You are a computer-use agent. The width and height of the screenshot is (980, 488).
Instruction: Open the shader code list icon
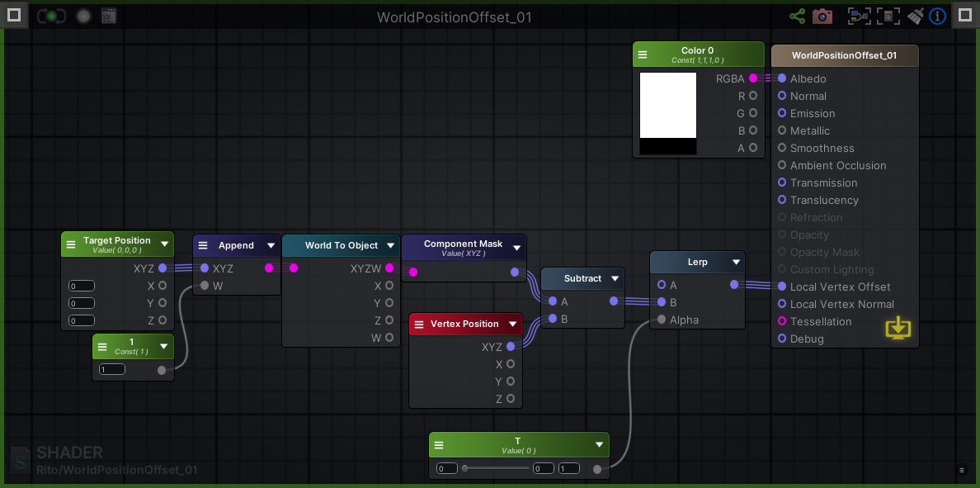(108, 16)
